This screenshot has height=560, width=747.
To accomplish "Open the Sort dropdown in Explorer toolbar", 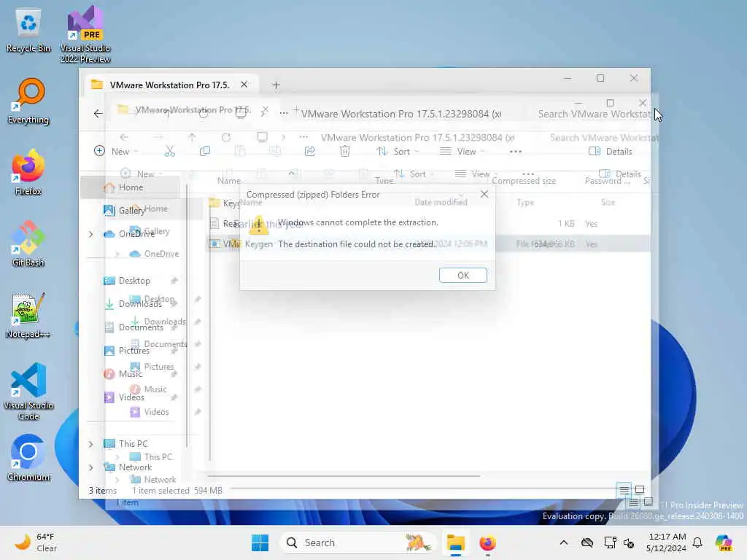I will [x=398, y=151].
